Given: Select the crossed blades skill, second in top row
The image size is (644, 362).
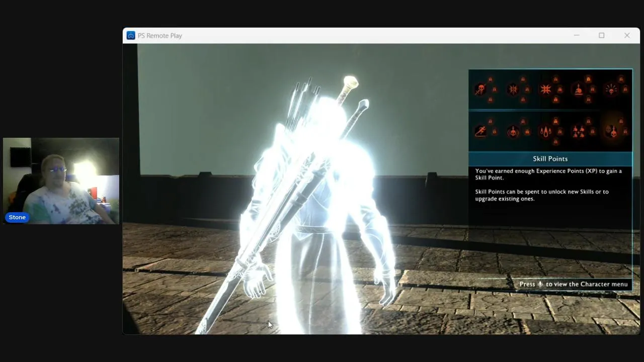Looking at the screenshot, I should 513,89.
